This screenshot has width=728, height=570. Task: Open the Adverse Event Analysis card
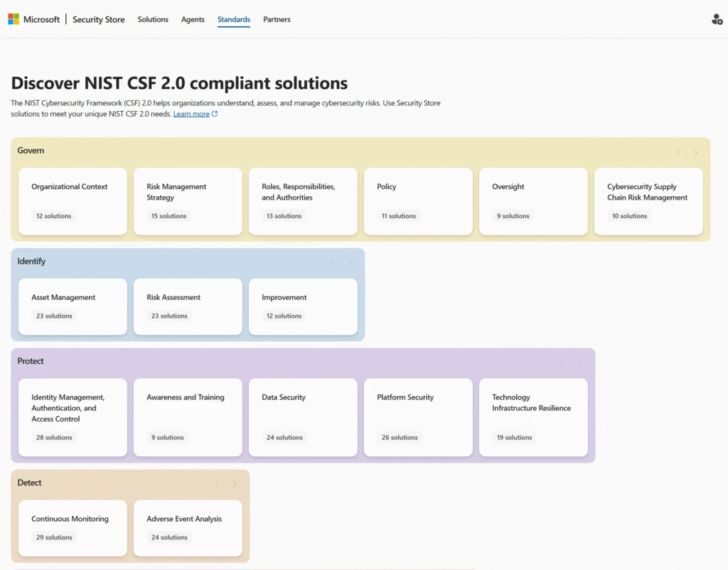point(188,528)
